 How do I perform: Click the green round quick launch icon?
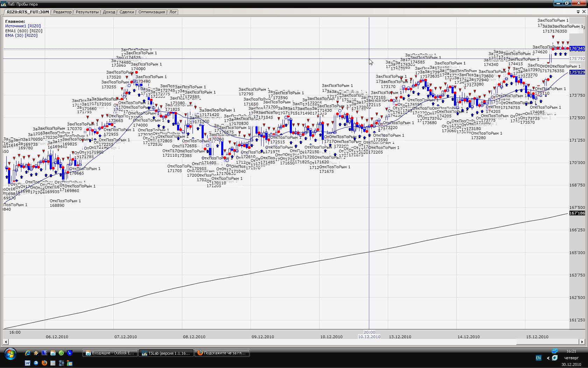pyautogui.click(x=61, y=353)
